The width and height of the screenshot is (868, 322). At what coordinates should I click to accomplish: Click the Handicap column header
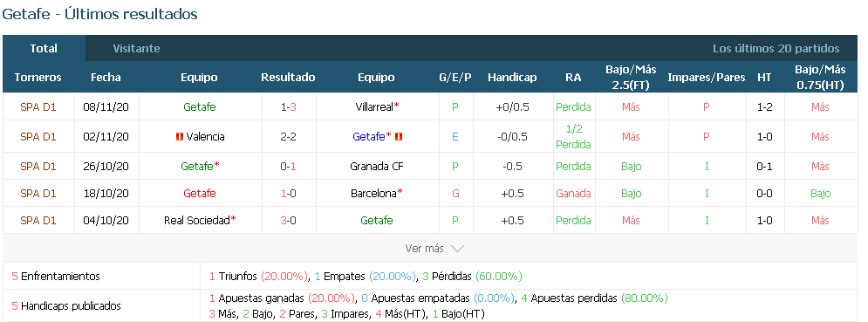[x=512, y=77]
